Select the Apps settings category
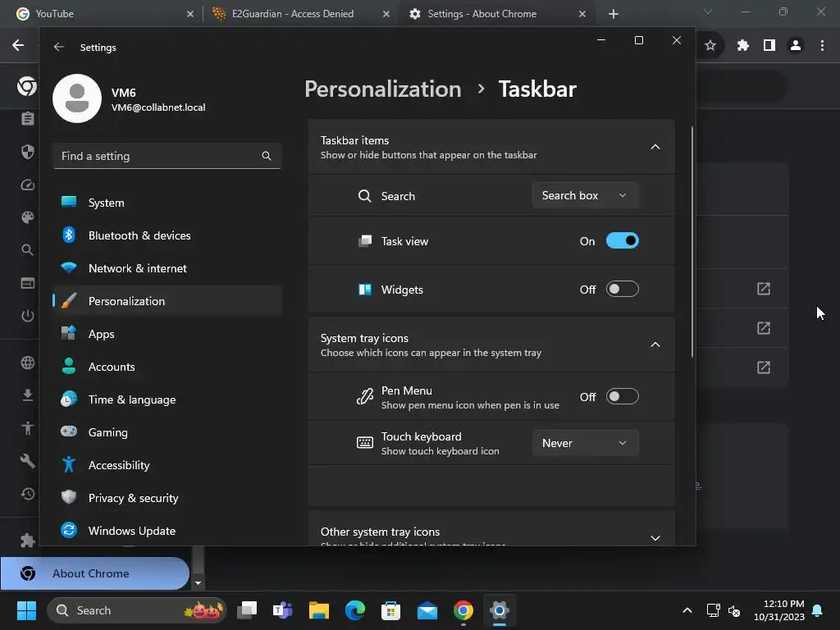 coord(167,334)
